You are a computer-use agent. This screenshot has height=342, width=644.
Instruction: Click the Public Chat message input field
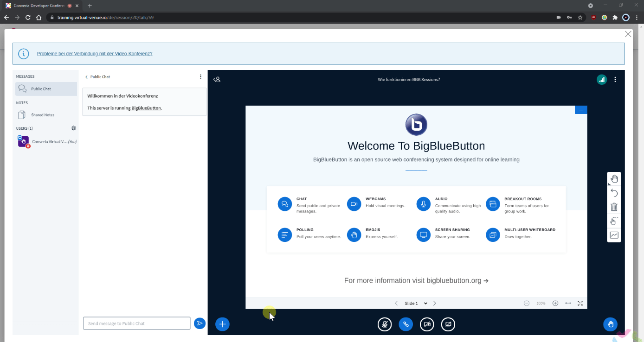137,323
